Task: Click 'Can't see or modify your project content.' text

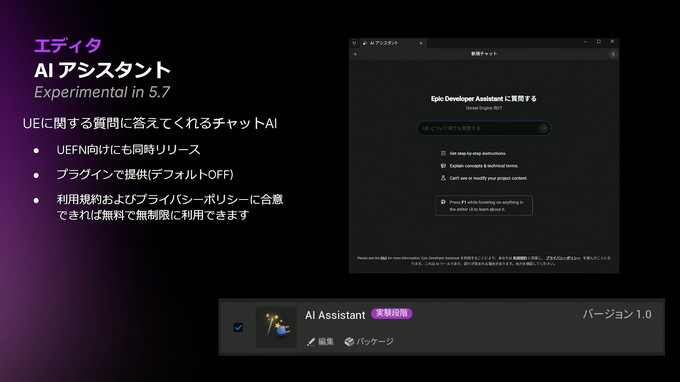Action: point(488,178)
